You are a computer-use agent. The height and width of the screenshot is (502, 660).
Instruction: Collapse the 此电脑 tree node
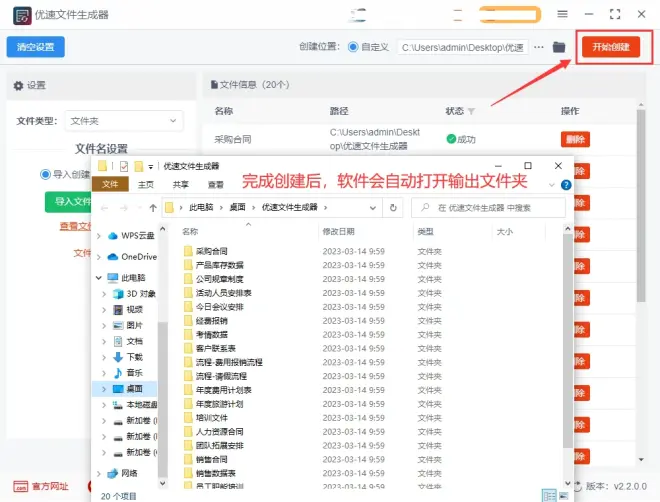98,278
